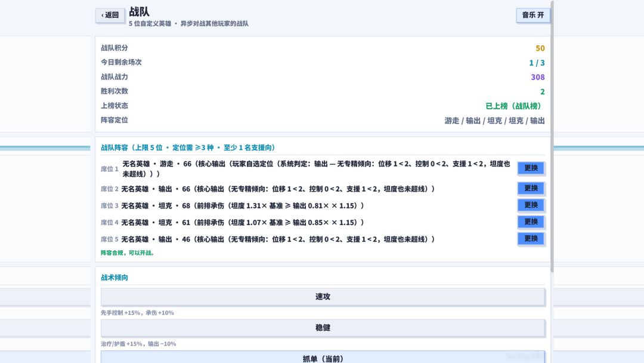Click the 席位 4 坦克 61 hero row
The image size is (644, 363).
point(242,223)
